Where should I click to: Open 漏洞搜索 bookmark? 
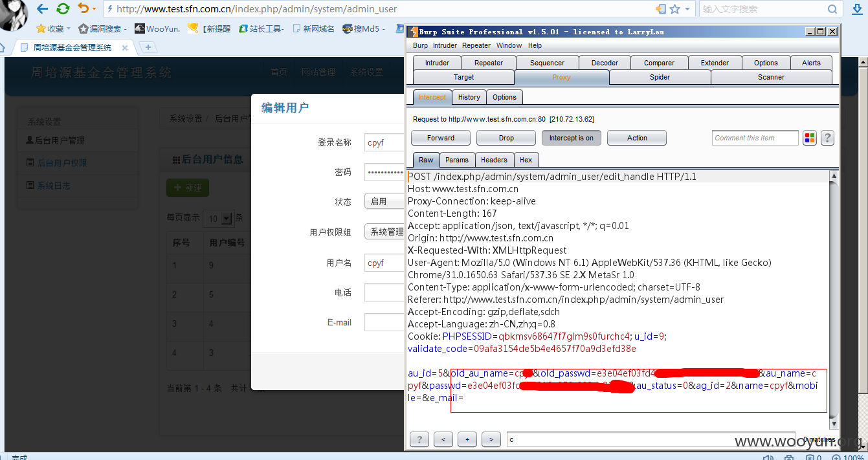tap(102, 28)
